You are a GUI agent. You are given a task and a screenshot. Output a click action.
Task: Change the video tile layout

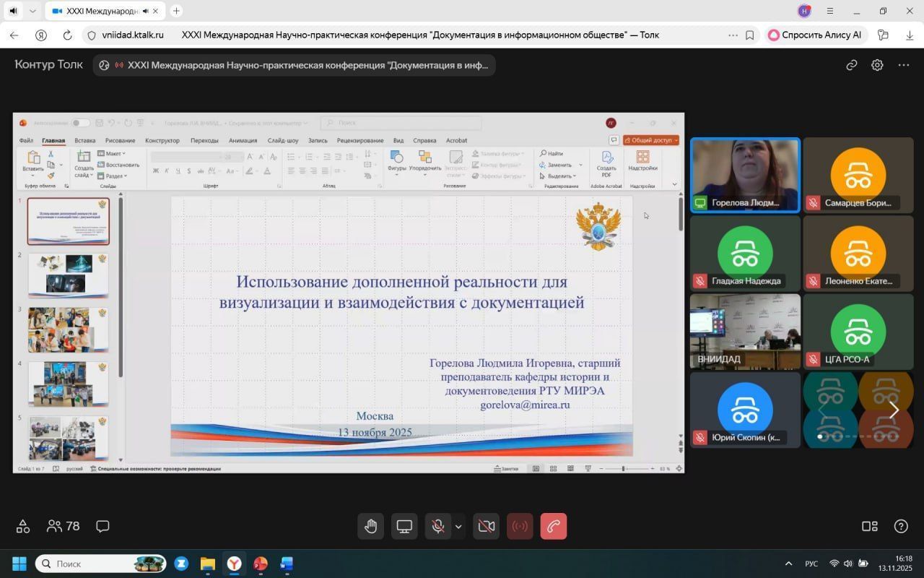[870, 526]
